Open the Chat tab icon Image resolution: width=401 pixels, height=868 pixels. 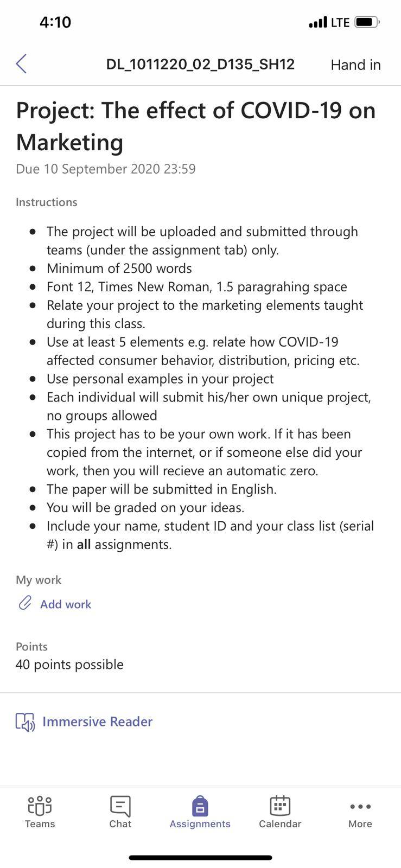point(120,806)
